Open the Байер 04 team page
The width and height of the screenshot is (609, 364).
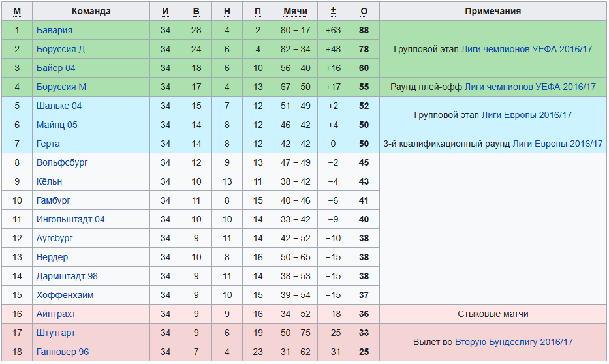point(56,68)
